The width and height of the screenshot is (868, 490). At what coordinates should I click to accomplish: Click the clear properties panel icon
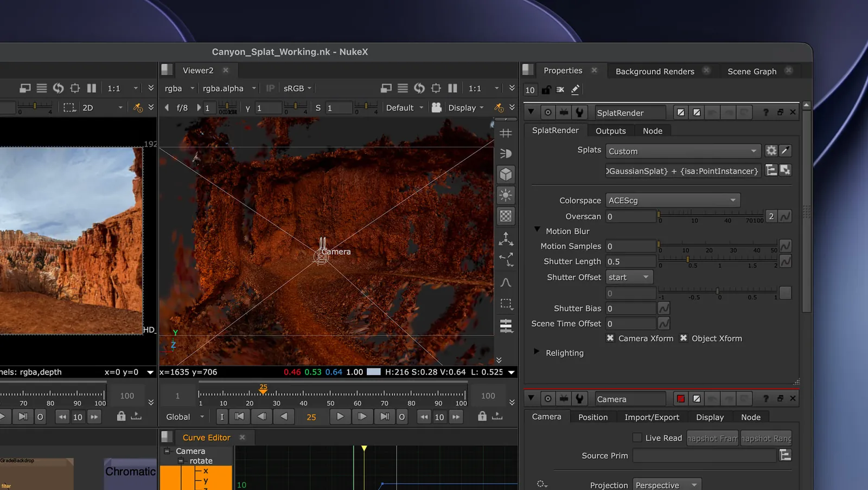(560, 89)
